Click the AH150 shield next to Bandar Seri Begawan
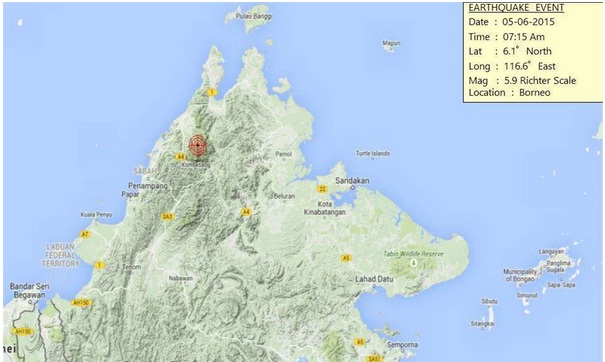This screenshot has width=605, height=362. pos(81,303)
